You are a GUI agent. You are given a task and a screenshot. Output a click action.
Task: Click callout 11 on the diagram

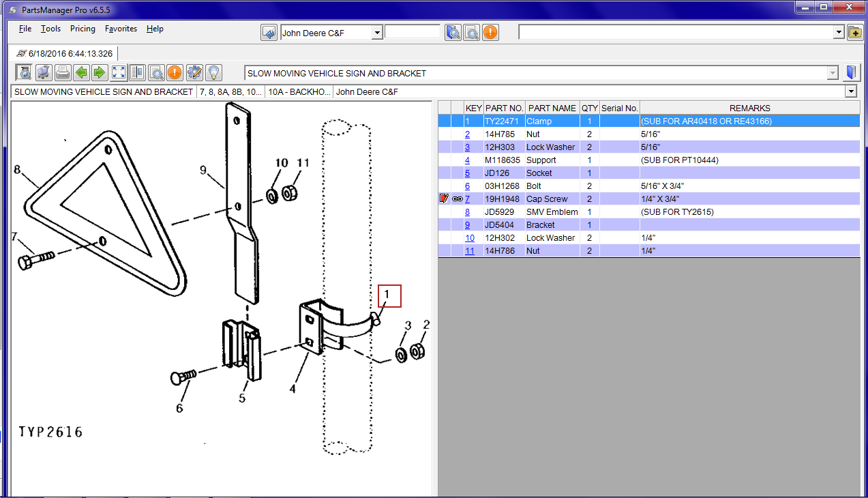303,162
